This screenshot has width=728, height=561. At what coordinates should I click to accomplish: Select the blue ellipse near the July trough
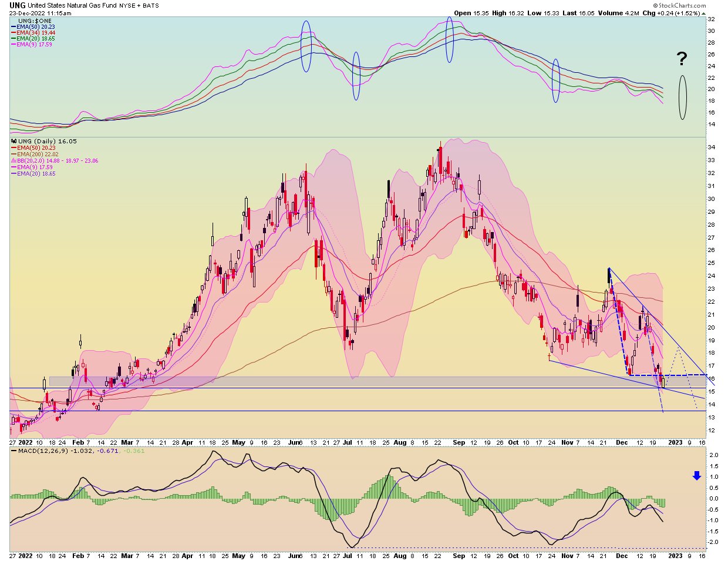tap(356, 76)
